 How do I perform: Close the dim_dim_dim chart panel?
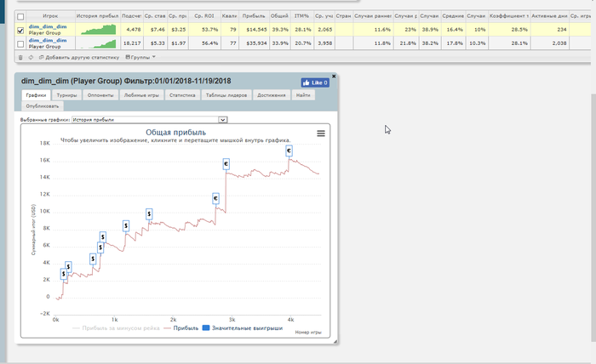click(334, 77)
